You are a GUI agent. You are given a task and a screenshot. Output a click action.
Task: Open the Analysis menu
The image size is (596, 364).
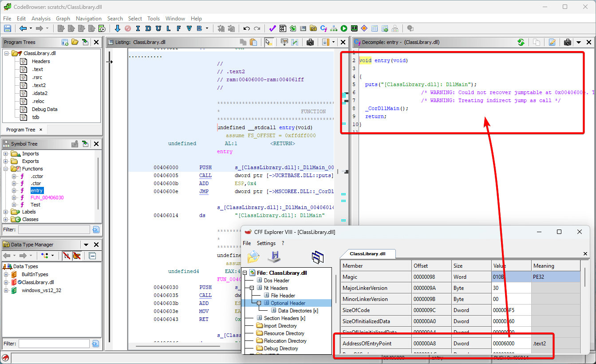[41, 19]
